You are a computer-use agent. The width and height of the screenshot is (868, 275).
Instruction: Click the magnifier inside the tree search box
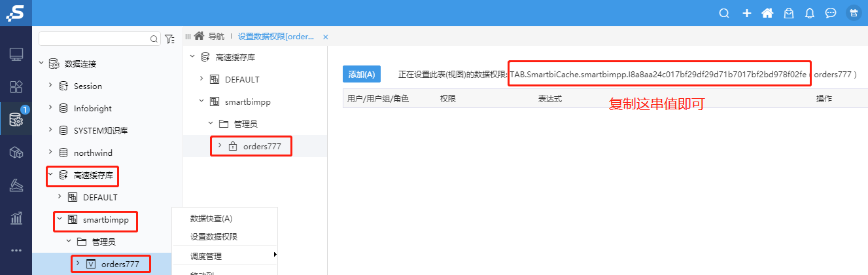[154, 39]
